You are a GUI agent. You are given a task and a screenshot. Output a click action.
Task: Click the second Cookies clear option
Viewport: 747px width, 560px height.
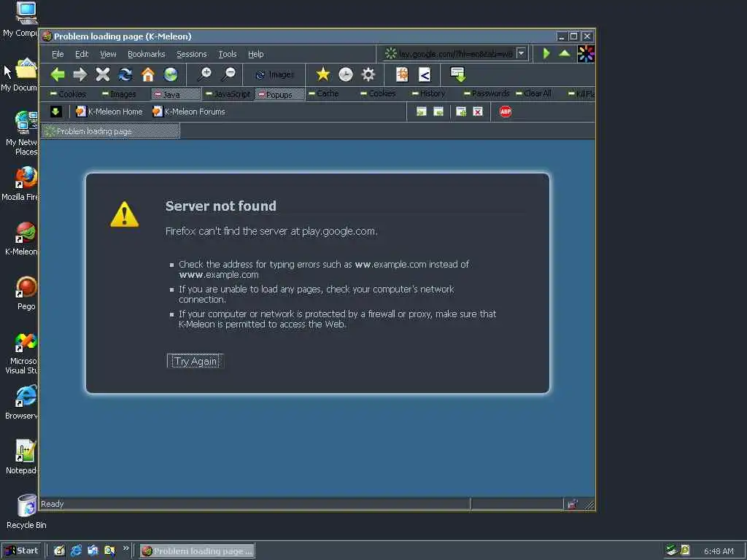378,93
